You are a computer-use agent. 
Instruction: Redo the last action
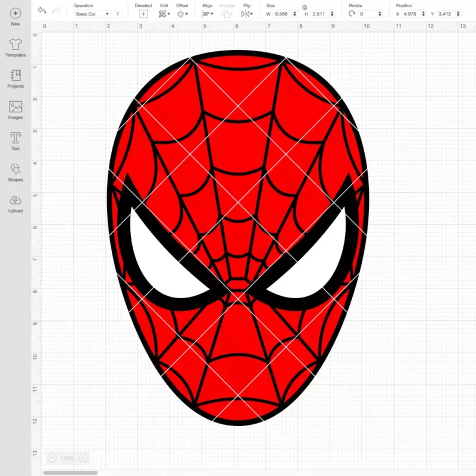pos(56,11)
